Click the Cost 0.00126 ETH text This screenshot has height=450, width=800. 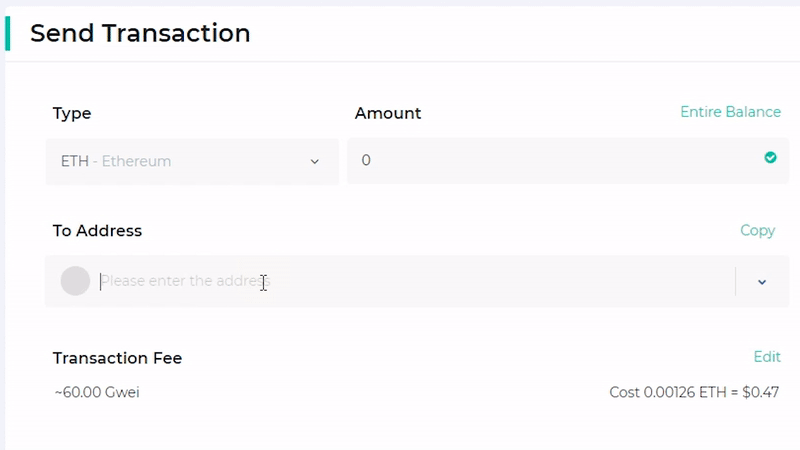pyautogui.click(x=668, y=392)
